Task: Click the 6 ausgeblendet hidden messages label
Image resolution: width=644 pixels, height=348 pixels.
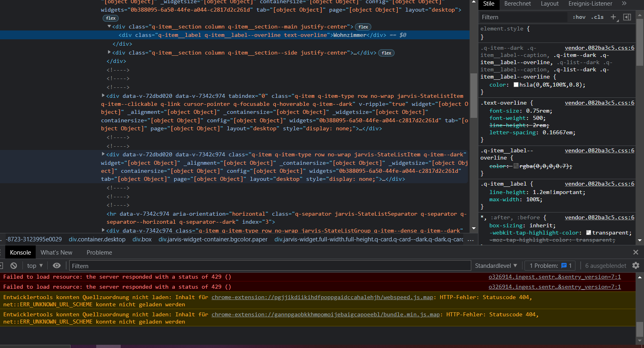Action: click(x=606, y=265)
